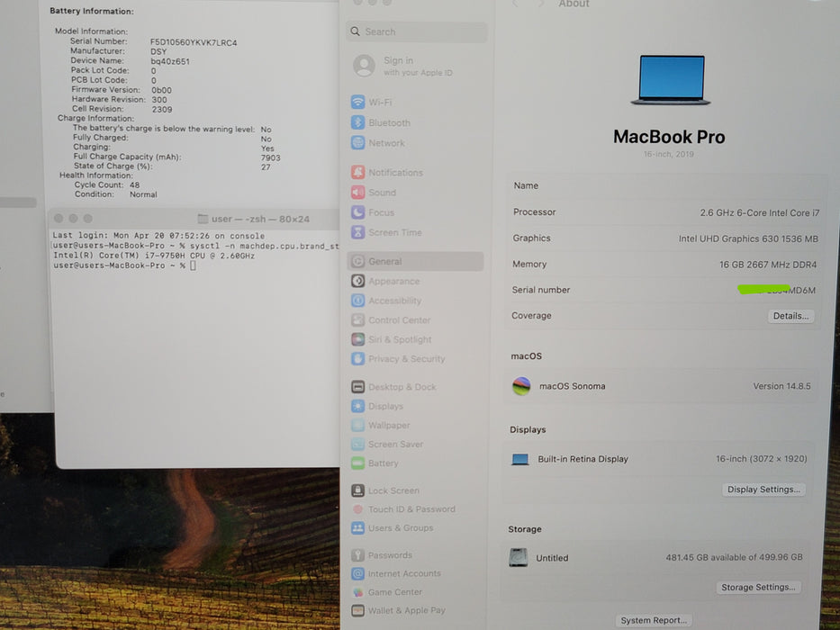Select Screen Saver icon

click(357, 444)
